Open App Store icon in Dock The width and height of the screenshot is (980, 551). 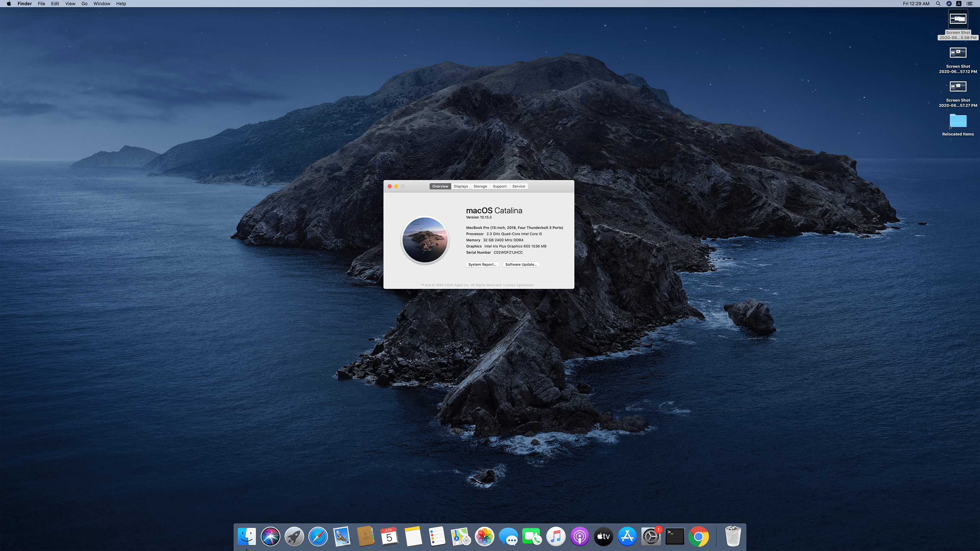pos(627,537)
